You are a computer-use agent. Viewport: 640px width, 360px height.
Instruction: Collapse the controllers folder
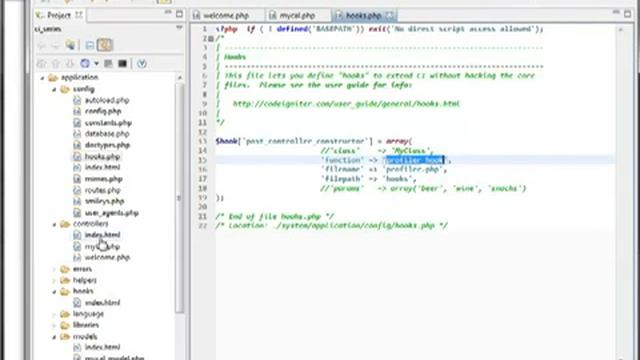pyautogui.click(x=54, y=224)
